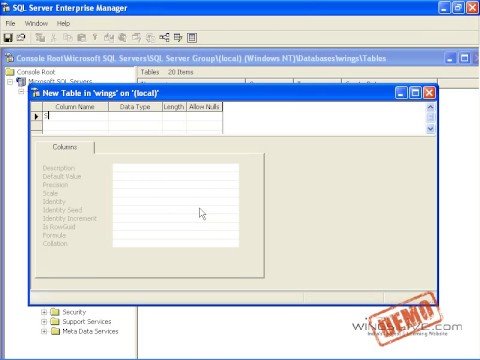Screen dimensions: 480x360
Task: Click the New Table window title icon
Action: pyautogui.click(x=36, y=93)
